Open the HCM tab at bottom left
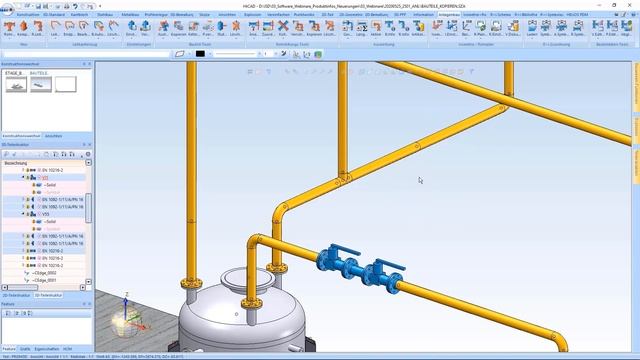This screenshot has width=640, height=360. coord(67,349)
